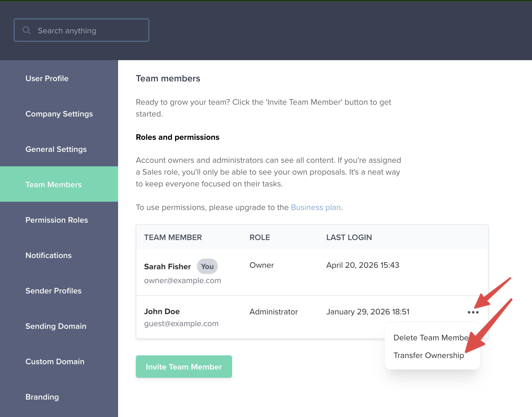
Task: View Sender Profiles settings
Action: [x=53, y=291]
